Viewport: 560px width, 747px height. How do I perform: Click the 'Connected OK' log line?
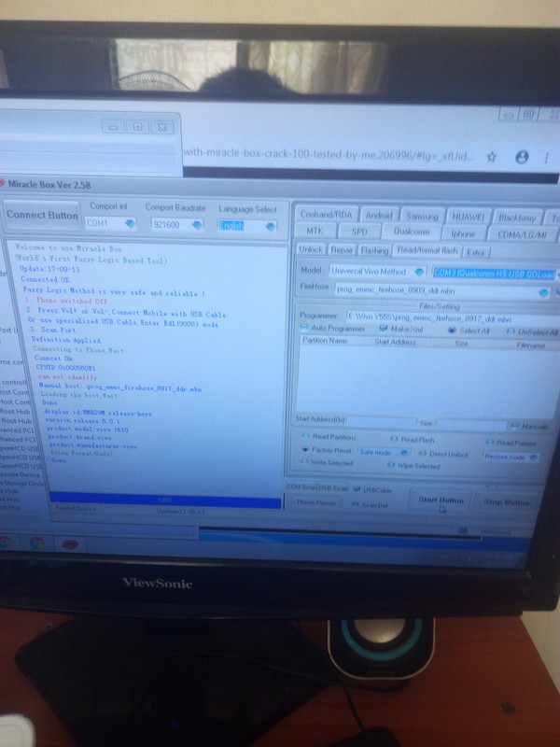tap(46, 279)
